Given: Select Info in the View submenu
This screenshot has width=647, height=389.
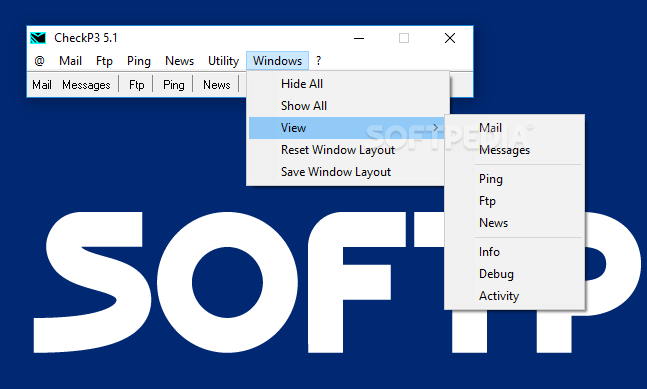Looking at the screenshot, I should 515,252.
